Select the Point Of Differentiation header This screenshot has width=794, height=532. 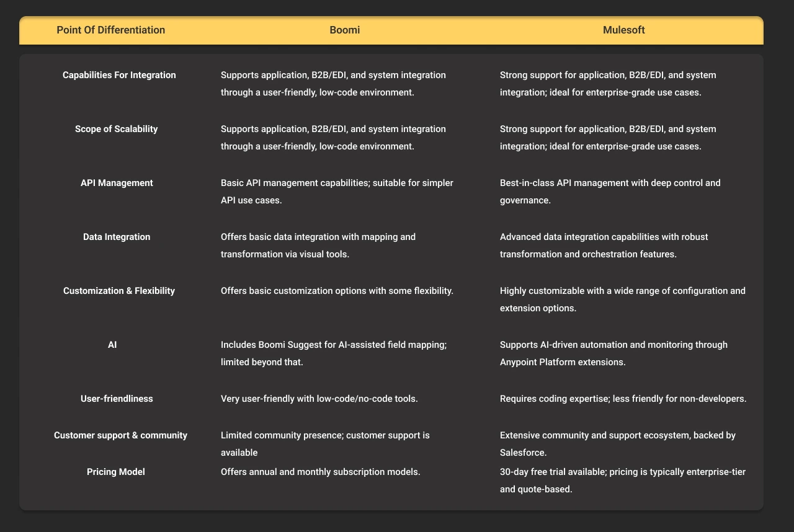tap(110, 30)
